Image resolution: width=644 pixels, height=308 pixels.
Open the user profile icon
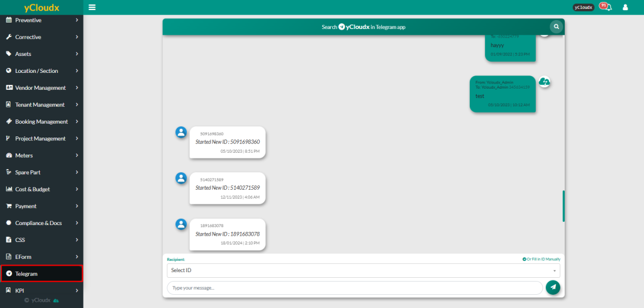coord(625,8)
